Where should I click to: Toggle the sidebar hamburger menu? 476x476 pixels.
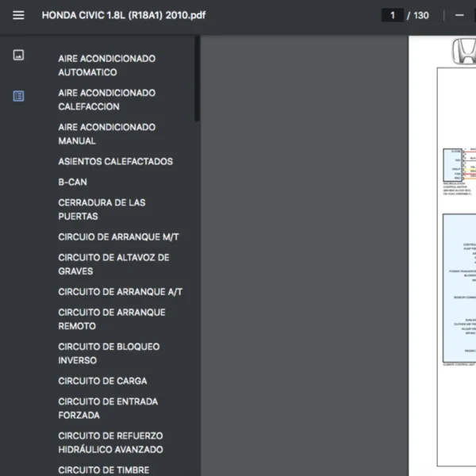(18, 15)
